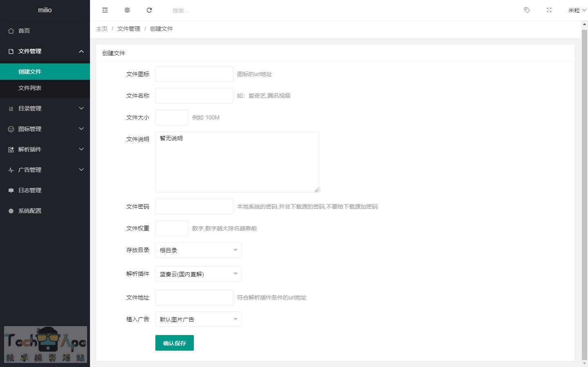Viewport: 588px width, 367px height.
Task: Expand the 广告管理 sidebar menu
Action: point(45,170)
